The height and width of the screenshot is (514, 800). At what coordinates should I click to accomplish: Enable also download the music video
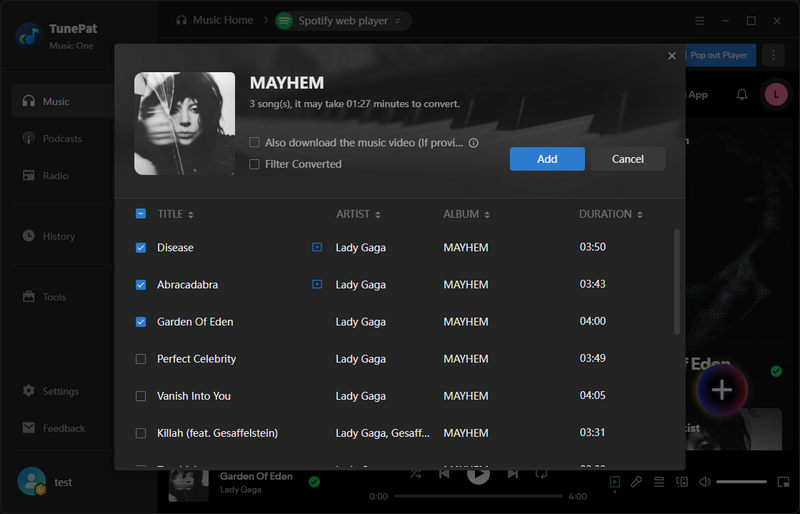tap(254, 142)
